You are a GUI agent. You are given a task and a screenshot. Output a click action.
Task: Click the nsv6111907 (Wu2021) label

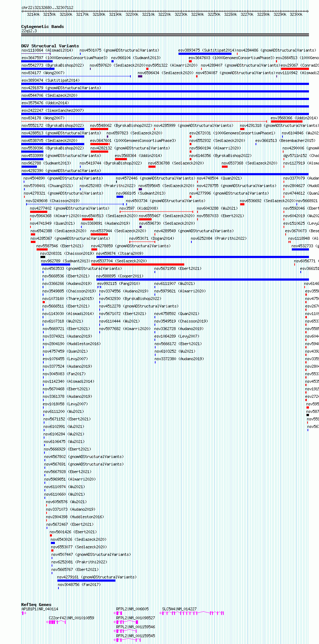(175, 284)
